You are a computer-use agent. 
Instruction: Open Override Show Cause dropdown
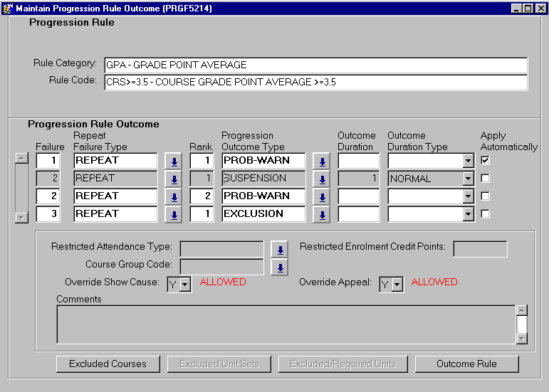click(185, 285)
